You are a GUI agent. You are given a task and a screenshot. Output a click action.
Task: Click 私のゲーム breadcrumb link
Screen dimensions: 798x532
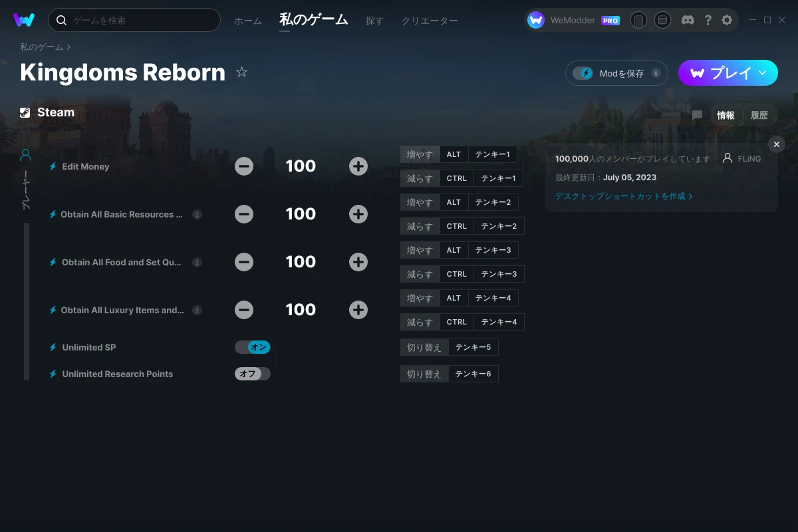coord(41,47)
